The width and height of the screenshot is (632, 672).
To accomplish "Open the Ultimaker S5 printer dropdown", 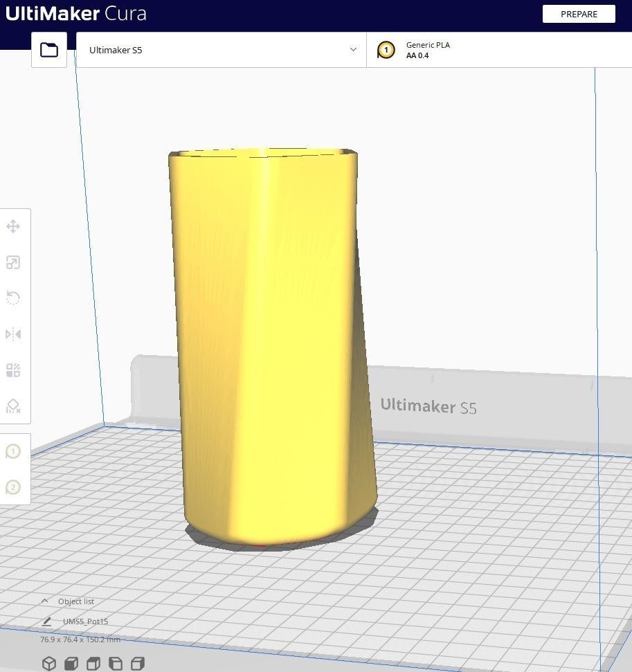I will (x=222, y=50).
